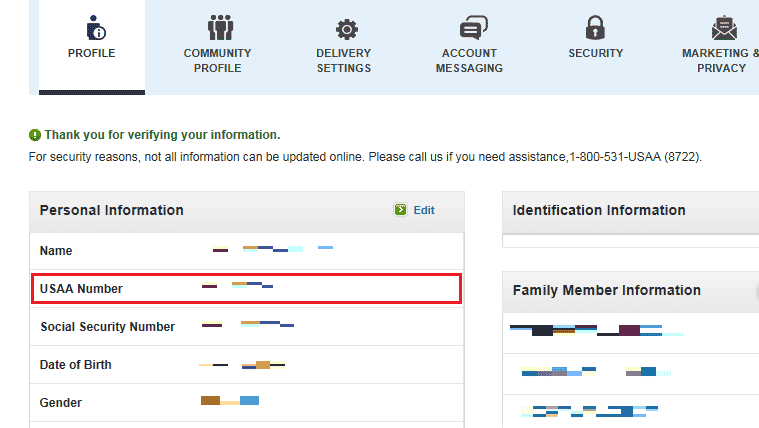The image size is (759, 428).
Task: Click the green verification notice icon
Action: coord(35,135)
